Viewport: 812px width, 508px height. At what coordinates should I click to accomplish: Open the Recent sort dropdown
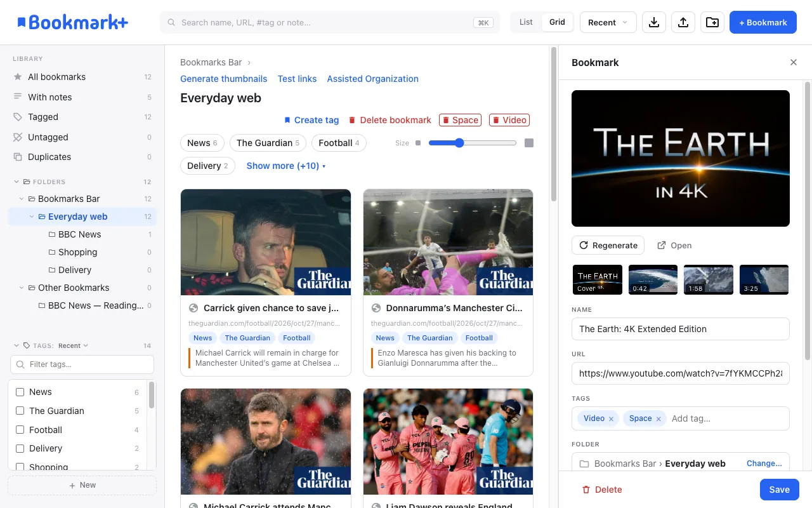pyautogui.click(x=608, y=22)
